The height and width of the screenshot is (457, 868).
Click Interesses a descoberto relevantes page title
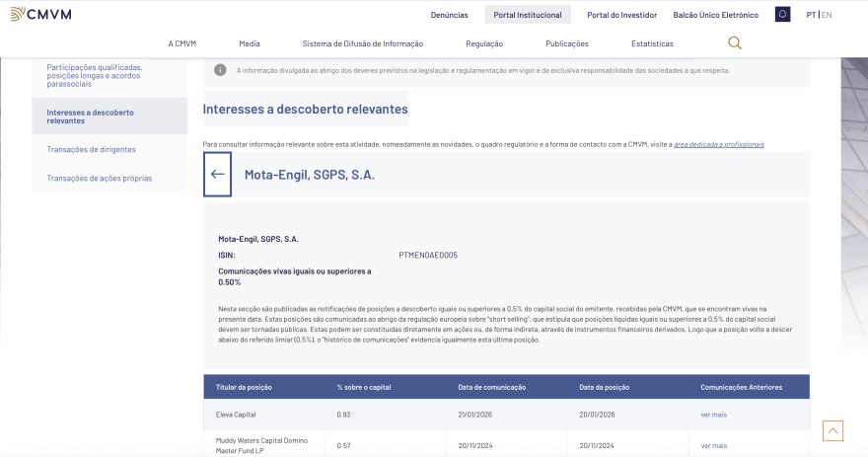click(x=305, y=110)
